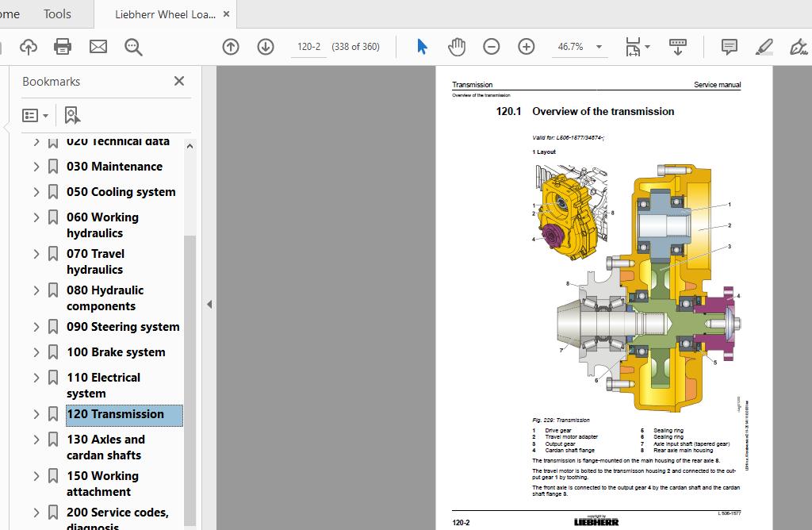
Task: Expand the 060 Working hydraulics bookmark
Action: click(x=36, y=217)
